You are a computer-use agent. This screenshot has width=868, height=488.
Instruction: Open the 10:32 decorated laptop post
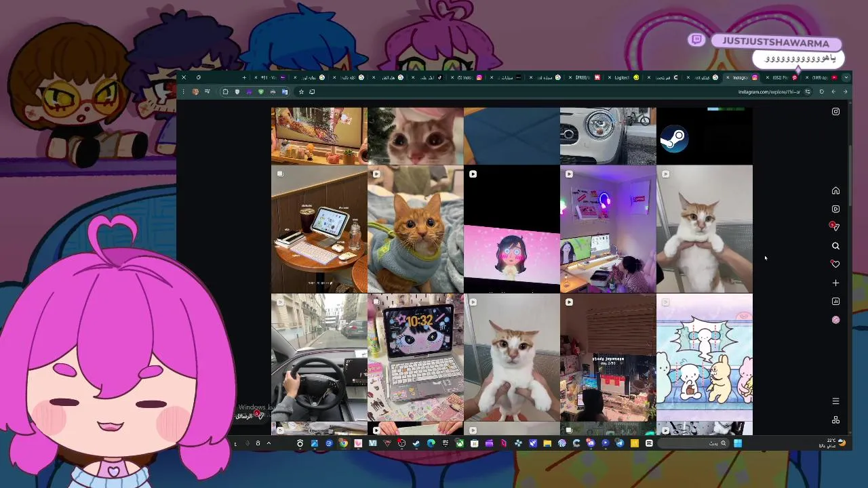415,357
